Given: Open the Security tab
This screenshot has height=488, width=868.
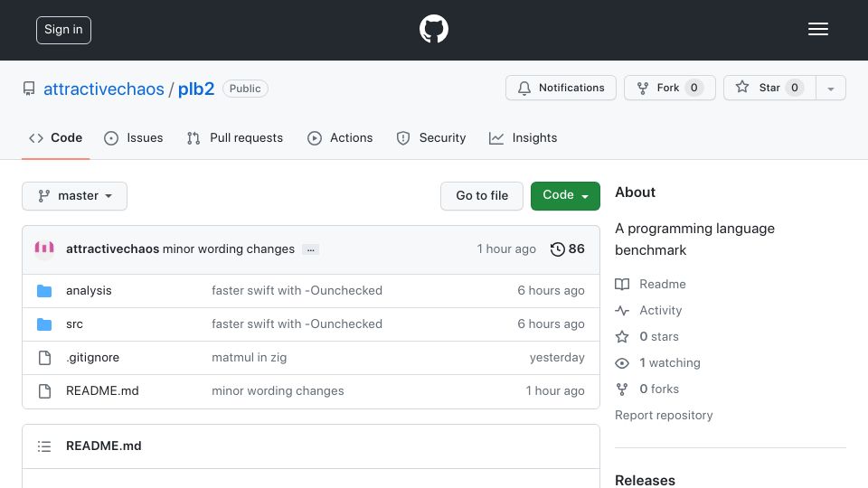Looking at the screenshot, I should (x=431, y=137).
